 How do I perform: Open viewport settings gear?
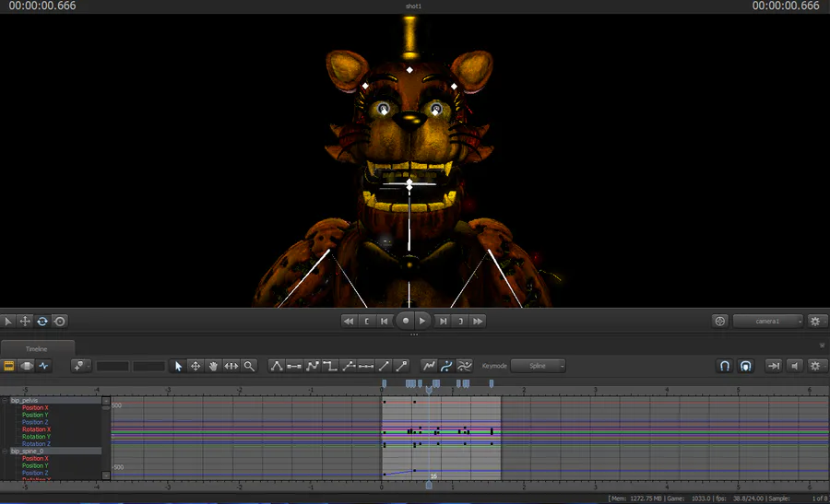tap(816, 321)
